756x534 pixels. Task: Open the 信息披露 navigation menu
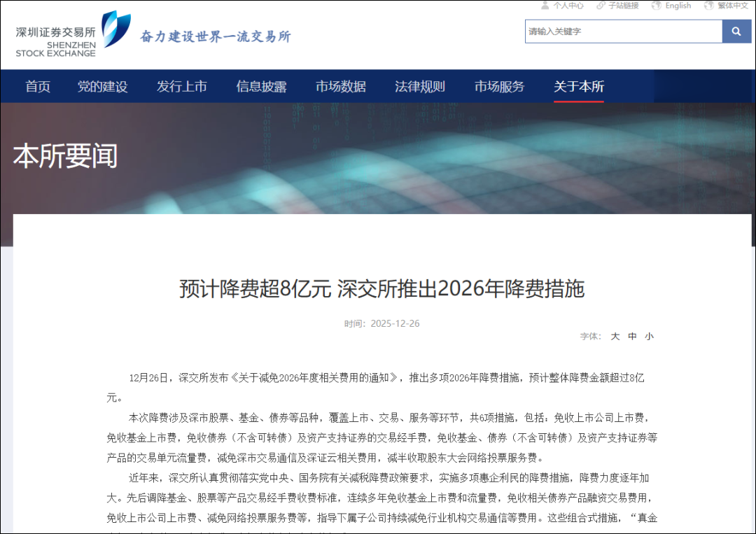click(x=261, y=85)
